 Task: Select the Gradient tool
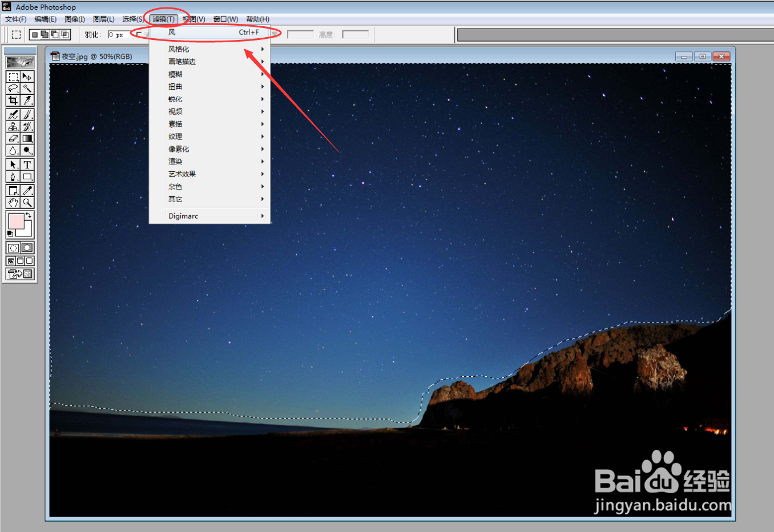pos(27,139)
